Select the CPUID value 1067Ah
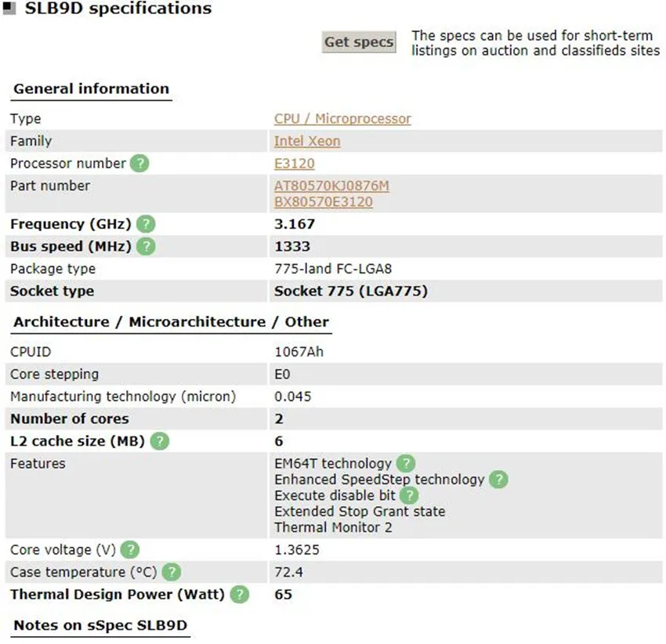 pyautogui.click(x=299, y=352)
